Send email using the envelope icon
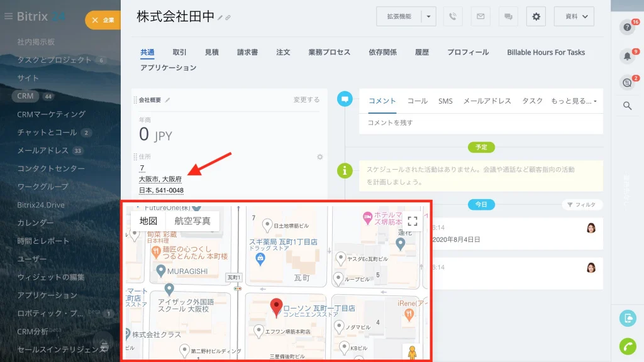644x362 pixels. pos(480,16)
